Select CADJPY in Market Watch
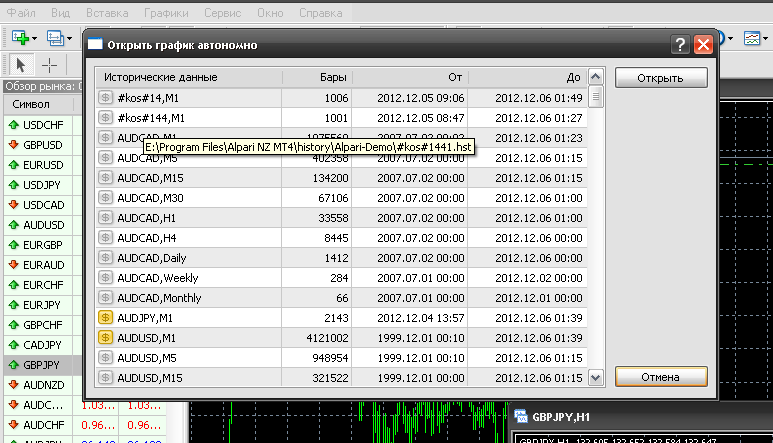The height and width of the screenshot is (443, 773). click(x=42, y=345)
